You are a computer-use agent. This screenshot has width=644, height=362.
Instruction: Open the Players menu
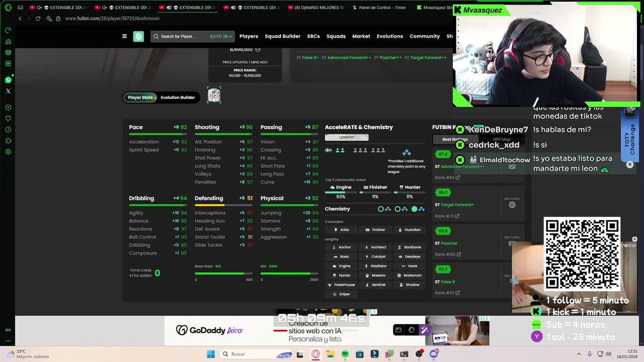pyautogui.click(x=249, y=36)
